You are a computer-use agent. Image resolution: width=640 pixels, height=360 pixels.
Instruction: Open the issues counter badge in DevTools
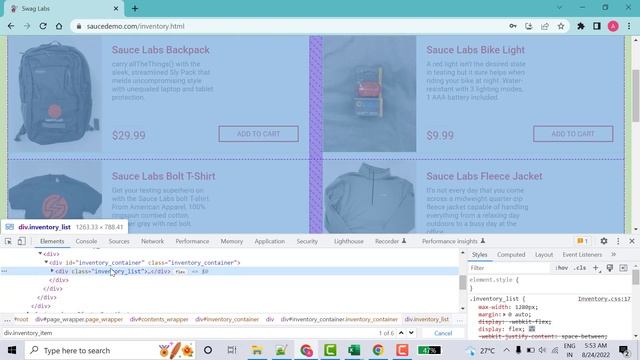(582, 241)
